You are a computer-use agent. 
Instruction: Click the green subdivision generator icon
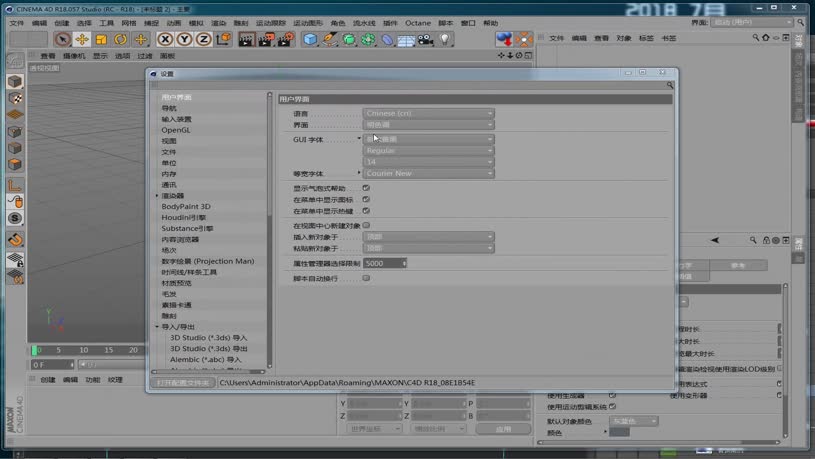point(349,39)
